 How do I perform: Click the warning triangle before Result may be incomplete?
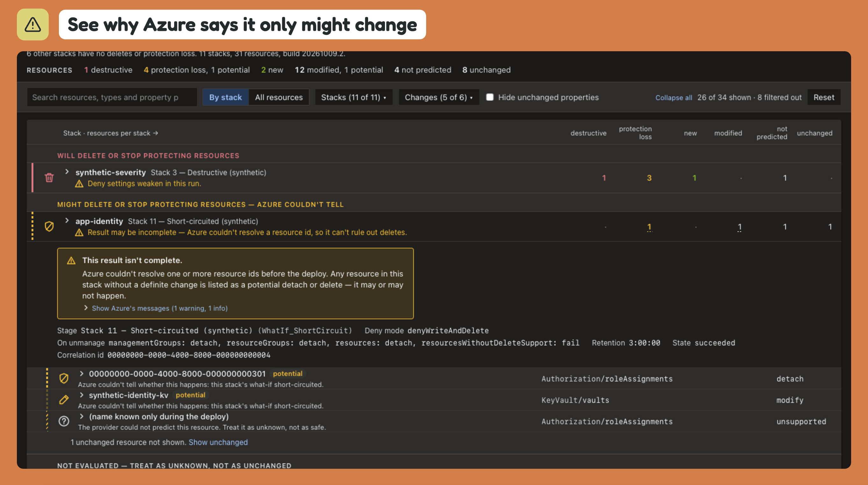click(x=79, y=232)
